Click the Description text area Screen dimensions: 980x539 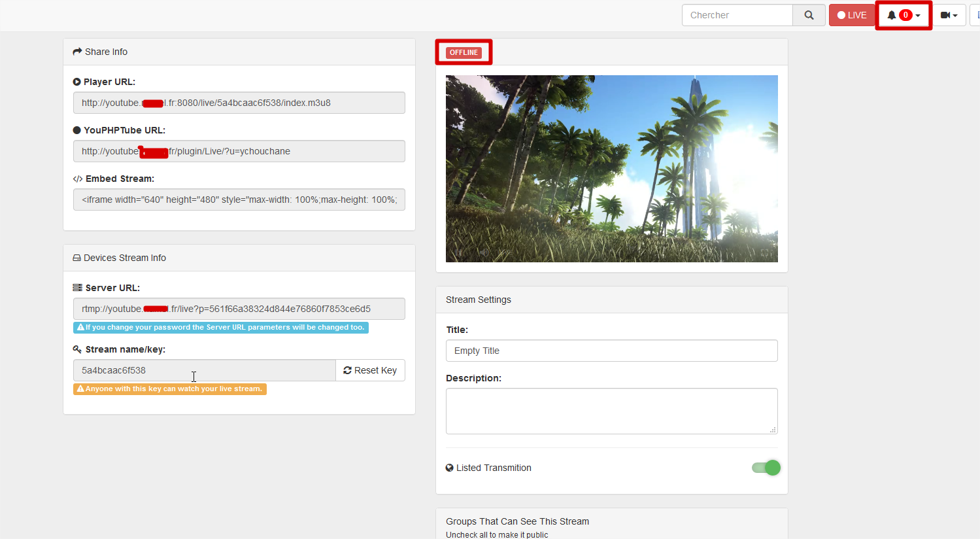pos(612,411)
